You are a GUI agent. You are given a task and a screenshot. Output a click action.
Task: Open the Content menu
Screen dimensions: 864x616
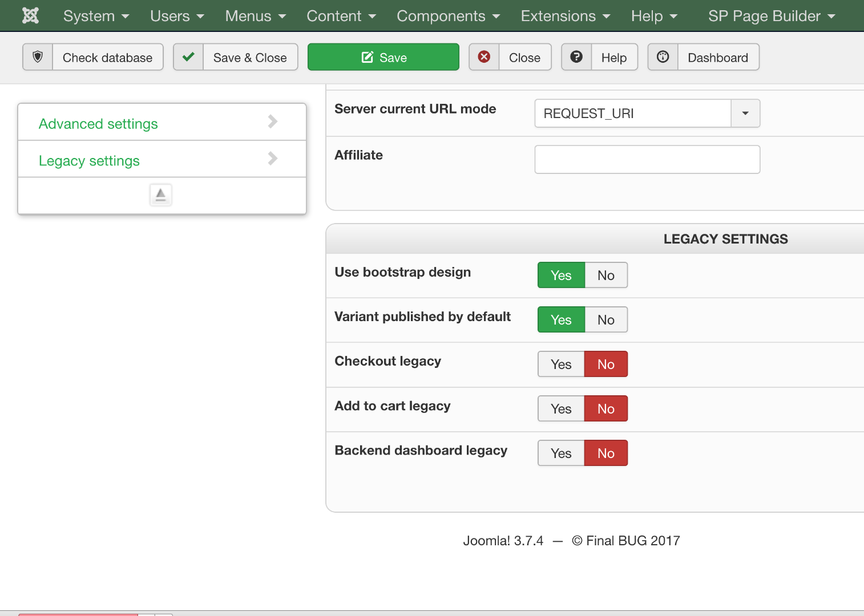click(x=341, y=16)
